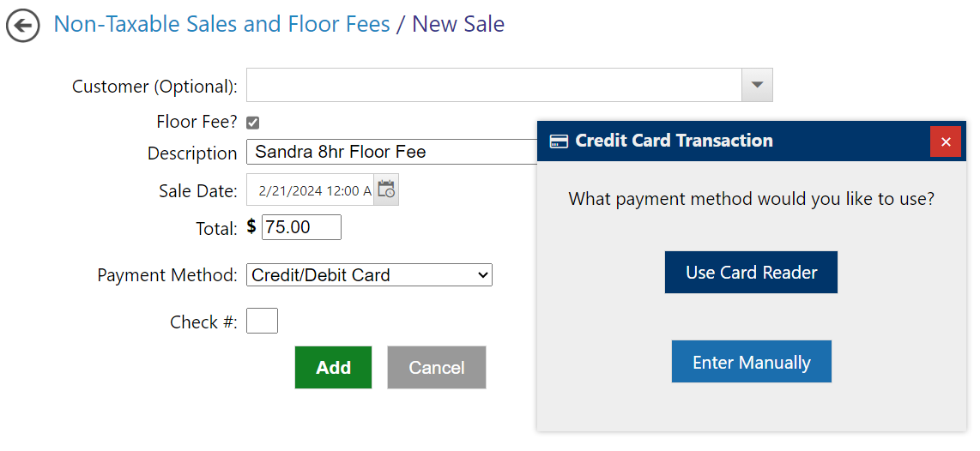Select the Total amount field
The height and width of the screenshot is (451, 980).
coord(301,227)
